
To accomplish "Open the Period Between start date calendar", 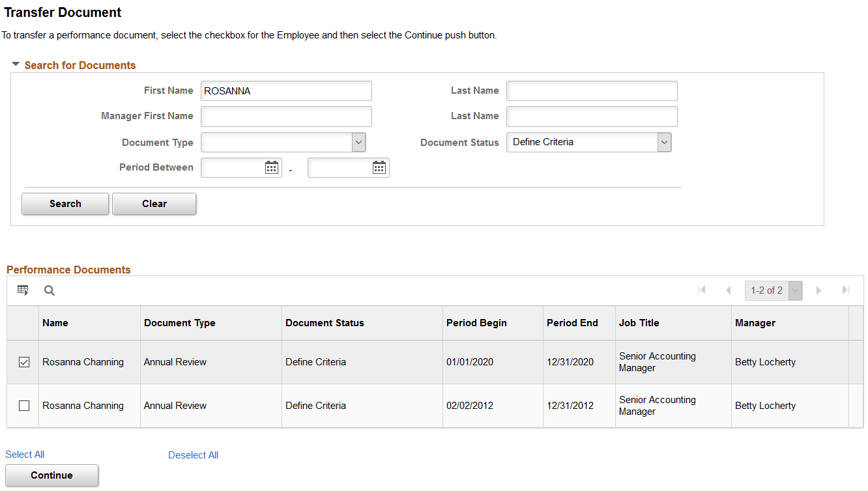I will click(x=272, y=168).
